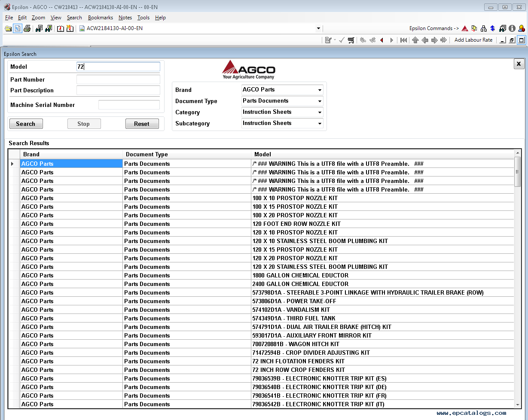This screenshot has height=420, width=528.
Task: Click the new bookmark book icon with sparkle
Action: pyautogui.click(x=70, y=28)
